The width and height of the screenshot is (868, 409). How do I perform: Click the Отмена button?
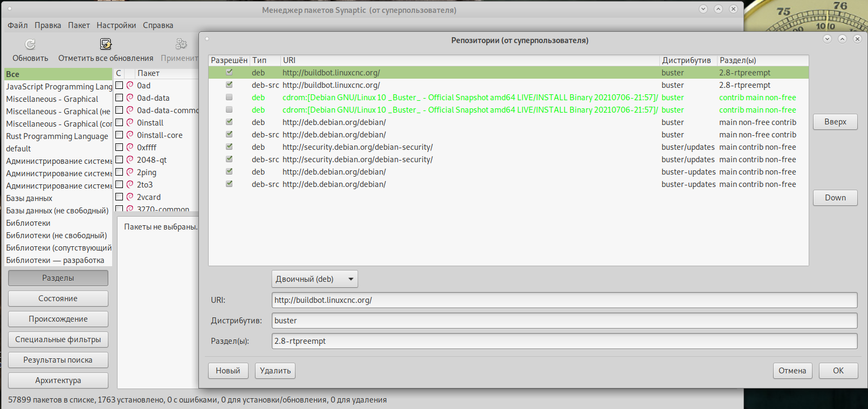(x=792, y=371)
